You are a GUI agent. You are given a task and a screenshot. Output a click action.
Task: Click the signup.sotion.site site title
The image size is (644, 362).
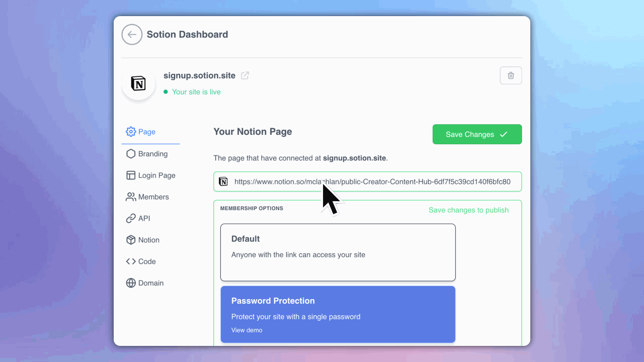(x=199, y=75)
